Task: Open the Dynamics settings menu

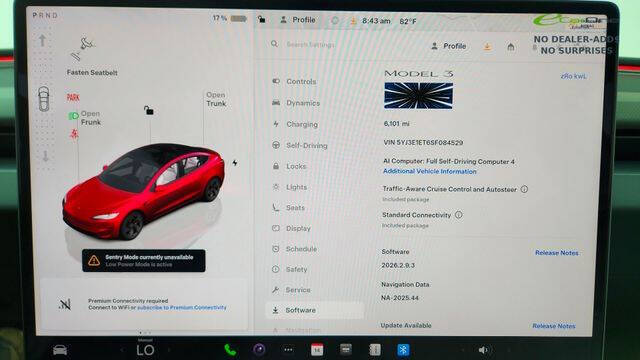Action: click(x=296, y=103)
